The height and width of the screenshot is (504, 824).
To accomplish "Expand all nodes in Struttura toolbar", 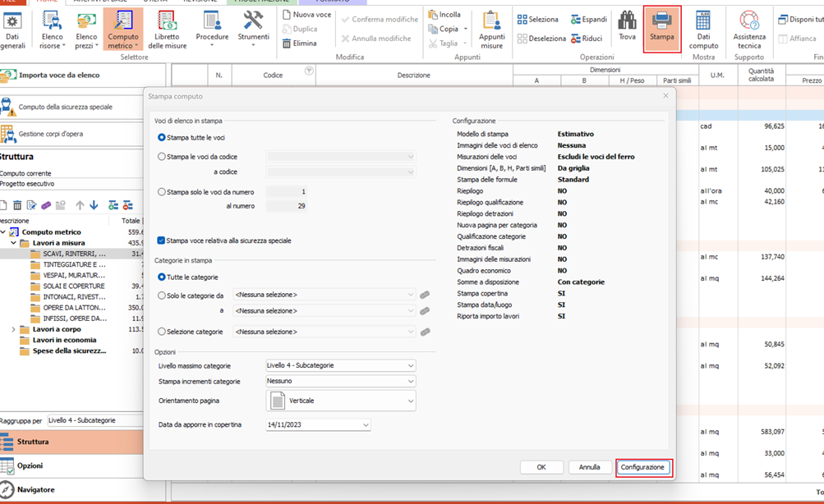I will pos(113,205).
